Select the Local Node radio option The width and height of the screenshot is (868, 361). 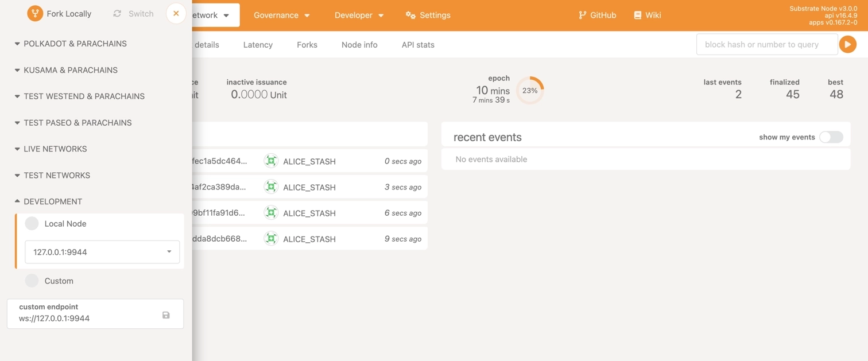[x=32, y=224]
